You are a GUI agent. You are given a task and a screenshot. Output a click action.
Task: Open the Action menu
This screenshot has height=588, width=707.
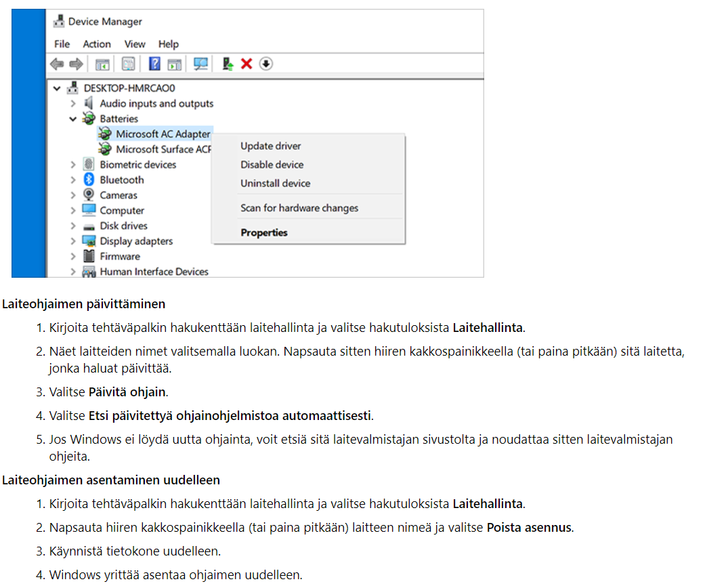point(96,44)
